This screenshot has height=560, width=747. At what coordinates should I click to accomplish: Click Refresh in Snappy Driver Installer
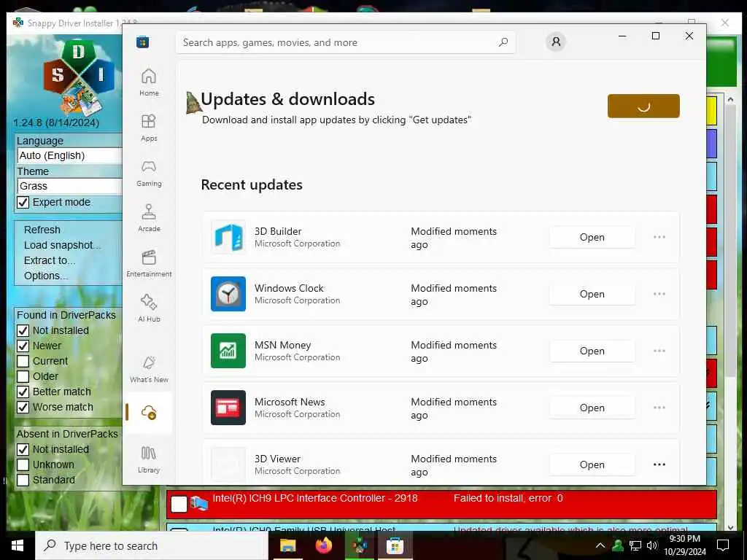pyautogui.click(x=42, y=230)
